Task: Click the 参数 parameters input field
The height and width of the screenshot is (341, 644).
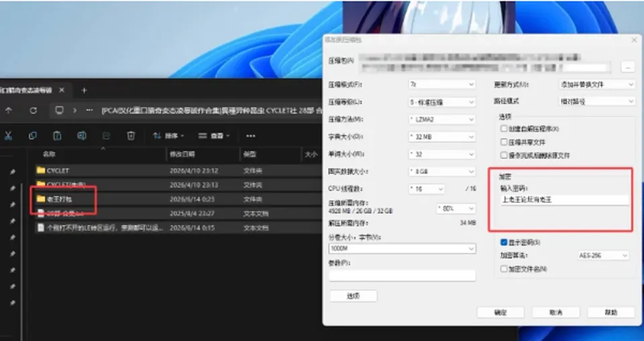Action: (x=402, y=275)
